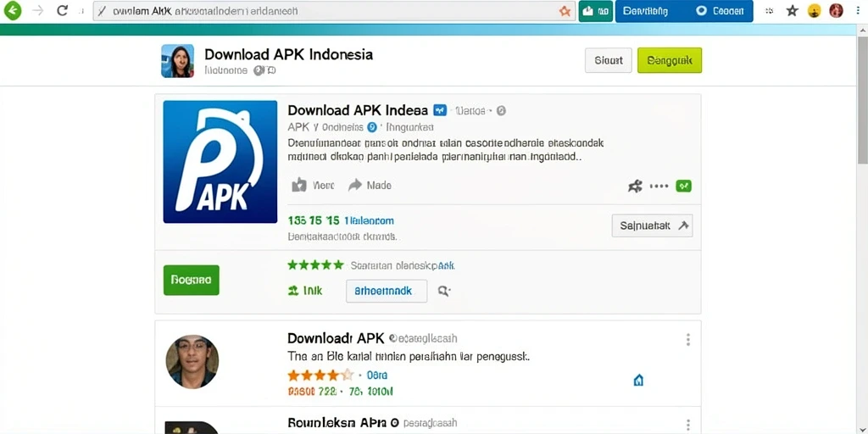
Task: Open the page header profile photo
Action: (177, 61)
